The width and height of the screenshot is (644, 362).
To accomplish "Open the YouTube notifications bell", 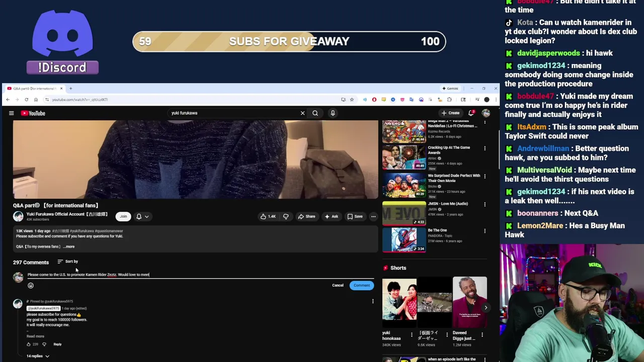I will [471, 113].
